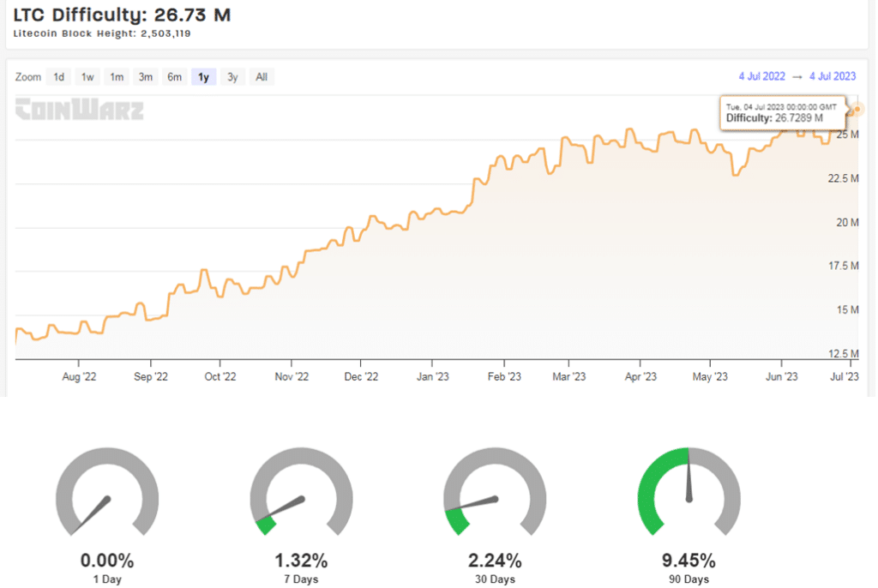878x588 pixels.
Task: Click the '12.5 M' y-axis label
Action: click(844, 354)
